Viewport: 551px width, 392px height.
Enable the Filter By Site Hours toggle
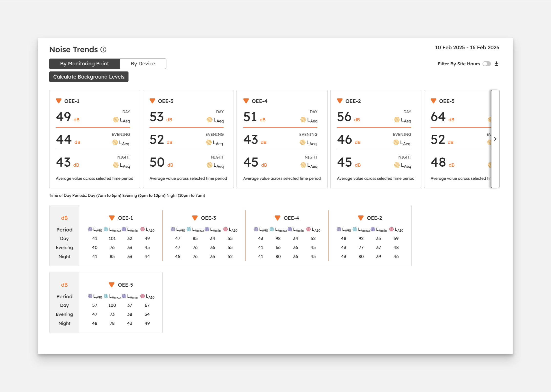[486, 64]
